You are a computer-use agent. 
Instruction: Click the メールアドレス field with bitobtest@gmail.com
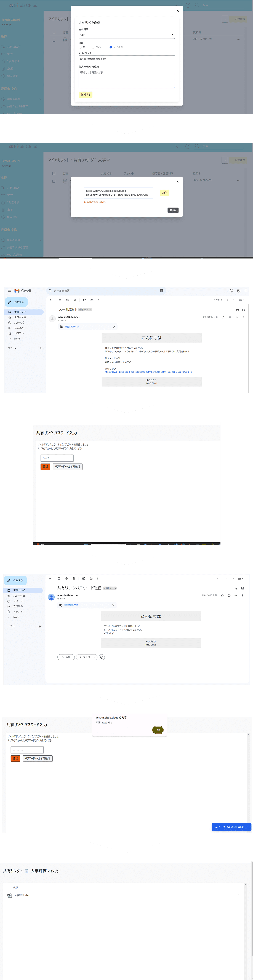(x=127, y=59)
